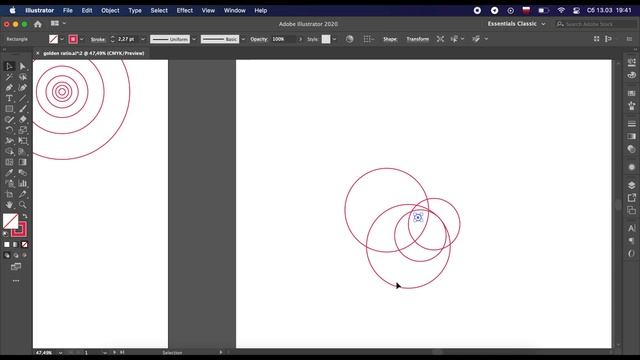This screenshot has height=360, width=640.
Task: Open the Layers panel icon
Action: coord(631,185)
